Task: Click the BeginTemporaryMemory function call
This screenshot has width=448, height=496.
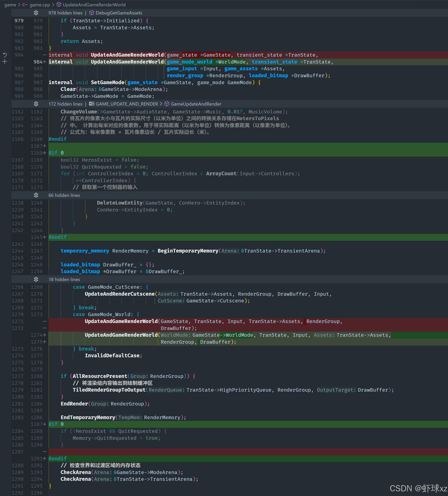Action: (x=188, y=251)
